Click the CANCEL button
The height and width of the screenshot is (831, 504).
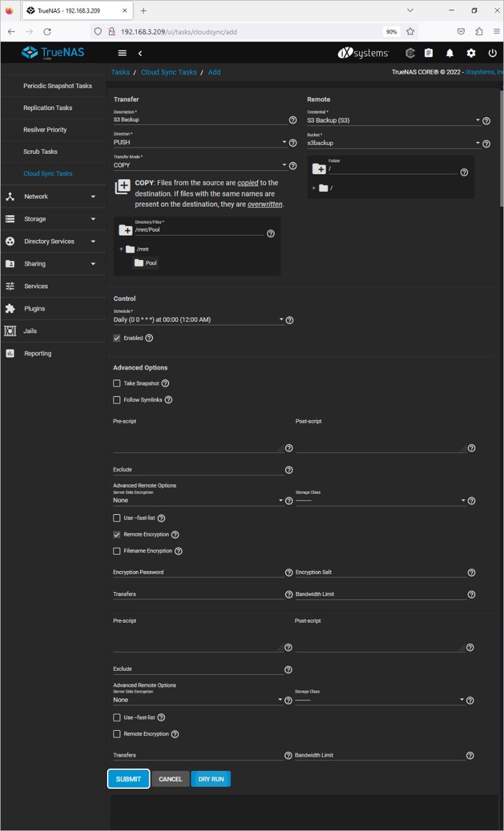click(170, 779)
